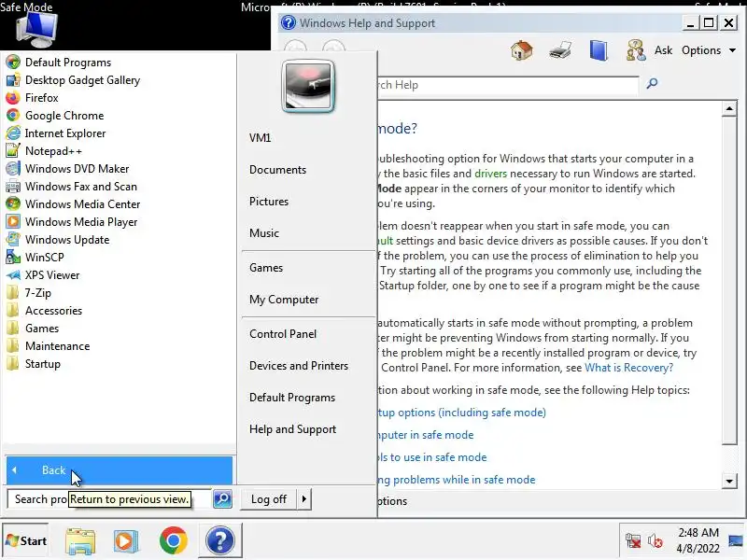Image resolution: width=747 pixels, height=560 pixels.
Task: Open the tools to use in safe mode link
Action: click(432, 457)
